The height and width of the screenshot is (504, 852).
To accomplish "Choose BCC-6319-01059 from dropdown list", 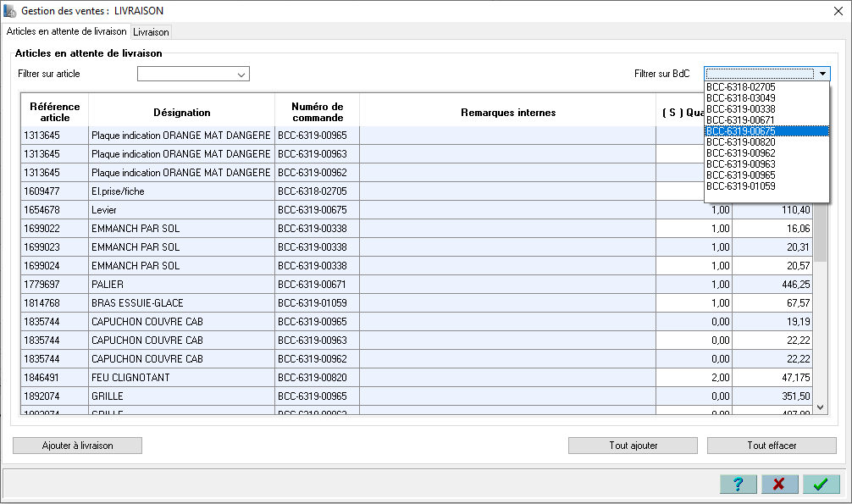I will [766, 186].
